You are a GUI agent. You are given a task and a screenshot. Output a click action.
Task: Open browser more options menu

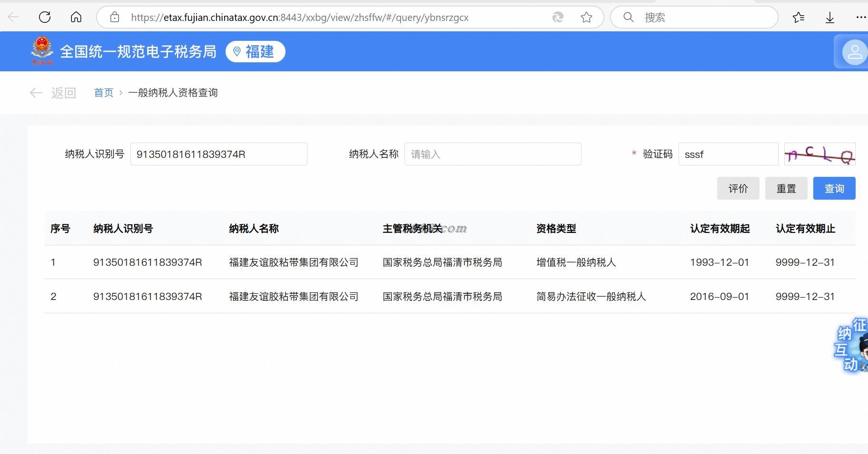pyautogui.click(x=860, y=18)
